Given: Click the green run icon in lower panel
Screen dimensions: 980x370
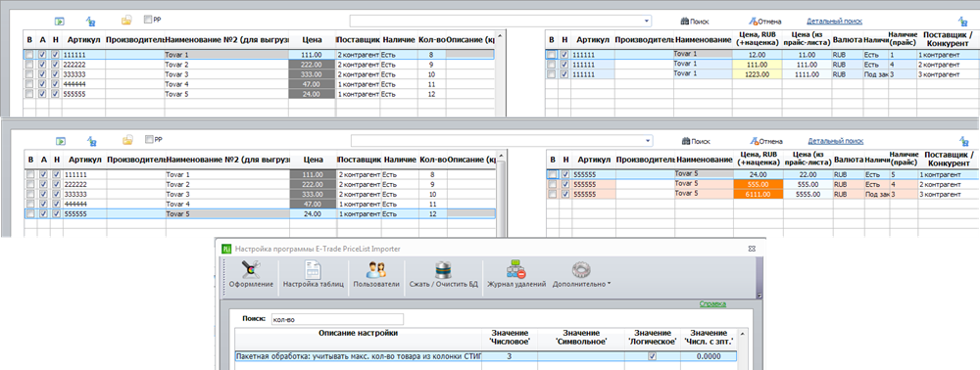Looking at the screenshot, I should click(x=61, y=141).
